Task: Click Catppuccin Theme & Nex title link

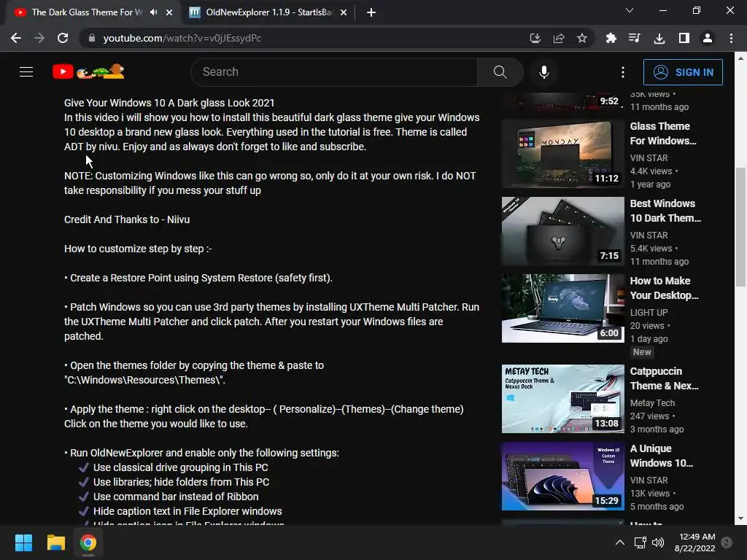Action: tap(664, 378)
